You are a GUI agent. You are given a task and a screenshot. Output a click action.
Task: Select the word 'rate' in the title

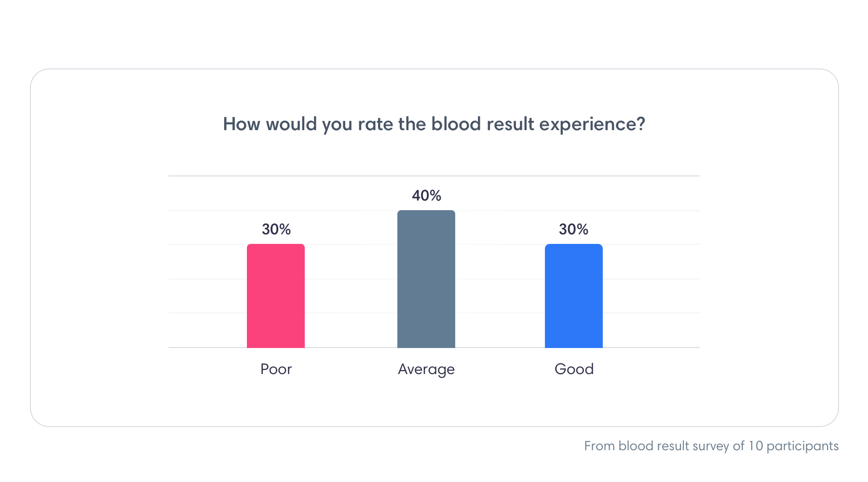[375, 124]
